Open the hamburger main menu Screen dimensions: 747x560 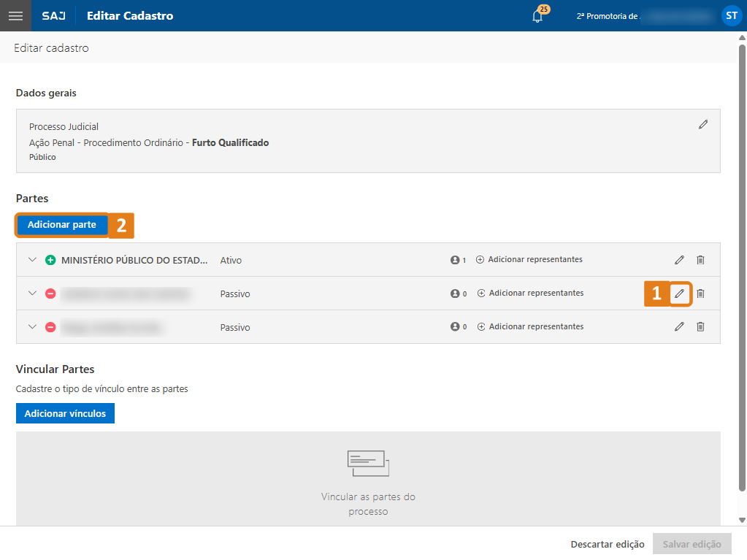point(15,15)
